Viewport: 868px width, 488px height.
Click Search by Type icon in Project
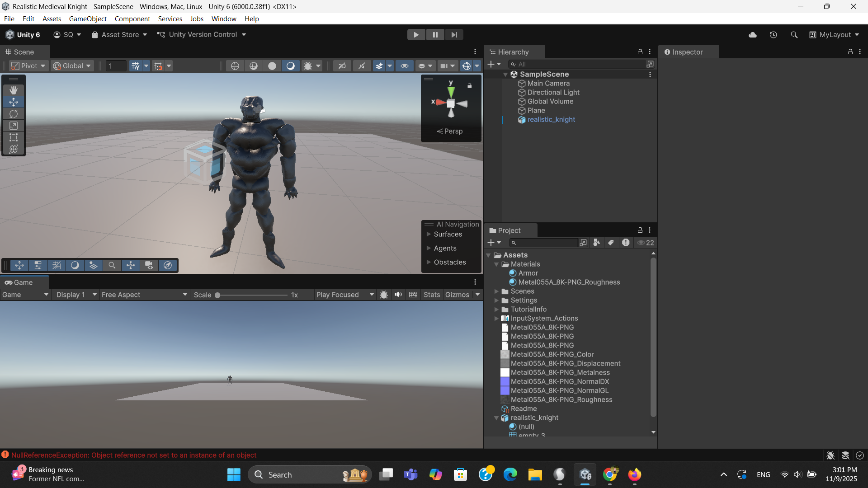pyautogui.click(x=597, y=243)
